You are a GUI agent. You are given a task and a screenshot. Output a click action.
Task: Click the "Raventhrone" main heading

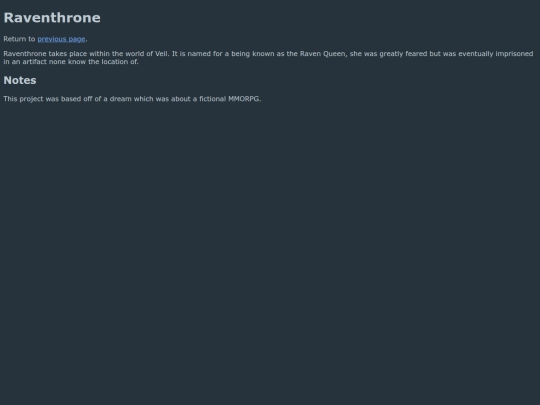(52, 18)
